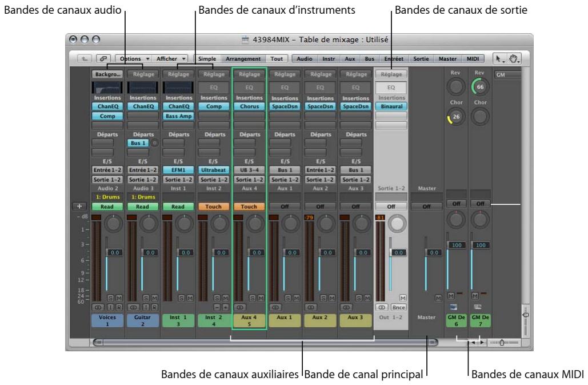Solo the Voices channel
Viewport: 588px width, 385px height.
pos(111,298)
